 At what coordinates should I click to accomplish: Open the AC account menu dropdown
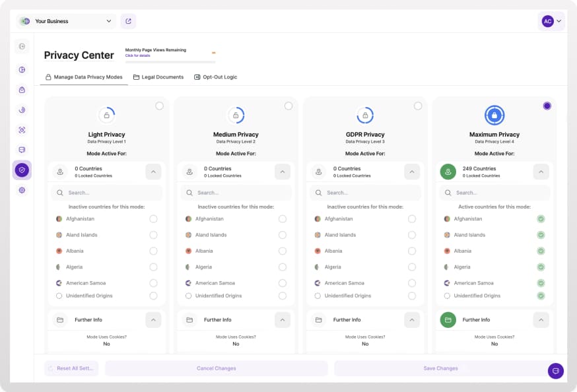[x=552, y=21]
